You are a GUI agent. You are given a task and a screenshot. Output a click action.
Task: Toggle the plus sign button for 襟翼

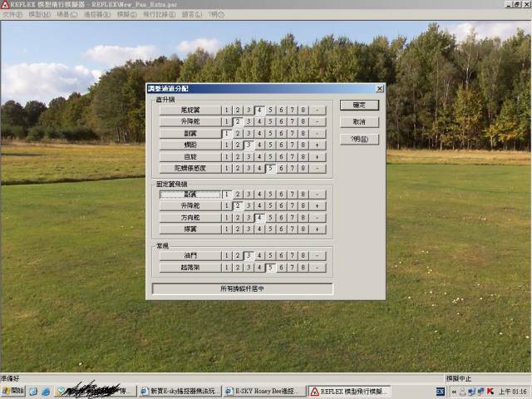pos(318,229)
